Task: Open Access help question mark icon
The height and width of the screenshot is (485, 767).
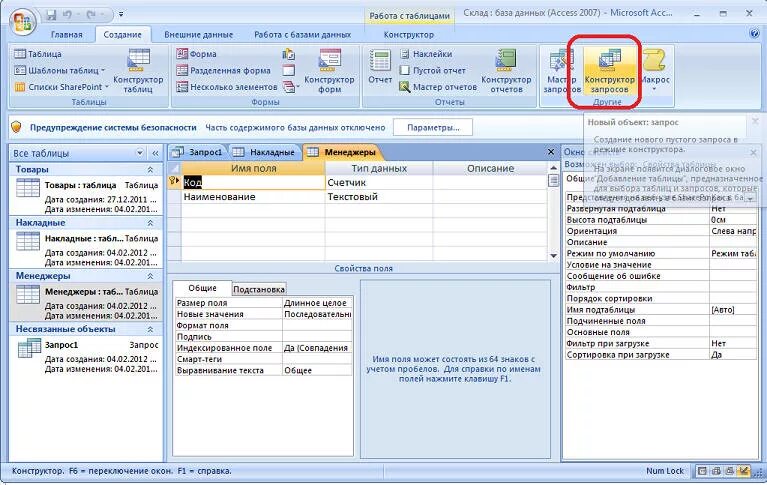Action: click(754, 34)
